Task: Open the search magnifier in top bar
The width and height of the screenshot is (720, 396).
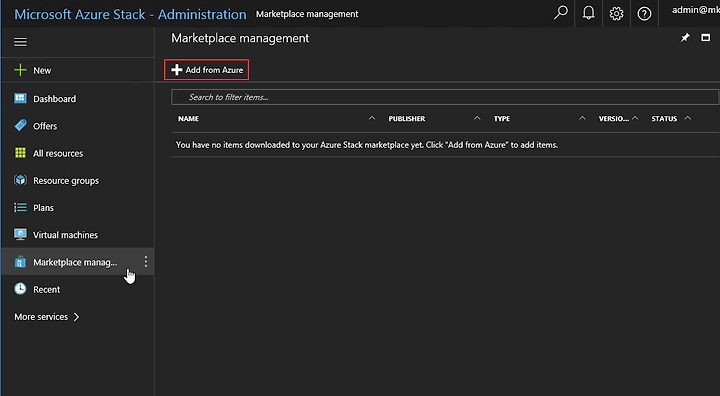Action: click(x=561, y=13)
